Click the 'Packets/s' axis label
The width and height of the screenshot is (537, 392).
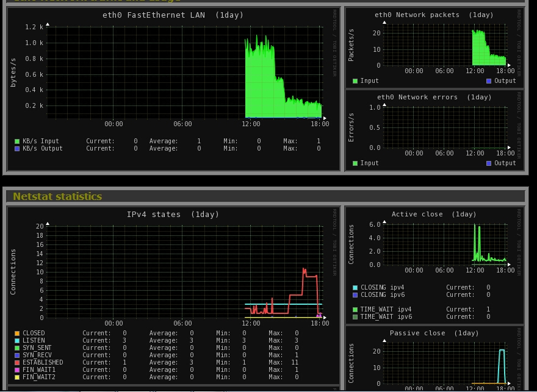point(351,45)
